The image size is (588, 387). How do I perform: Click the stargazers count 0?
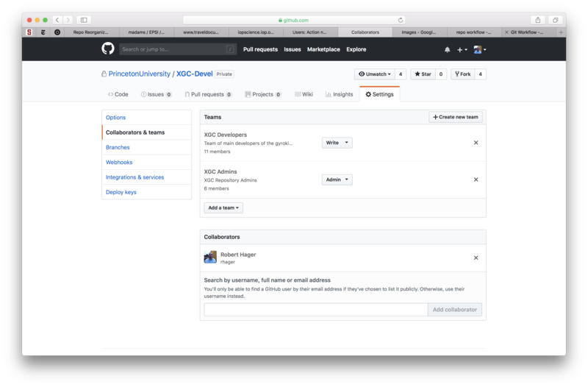tap(441, 74)
